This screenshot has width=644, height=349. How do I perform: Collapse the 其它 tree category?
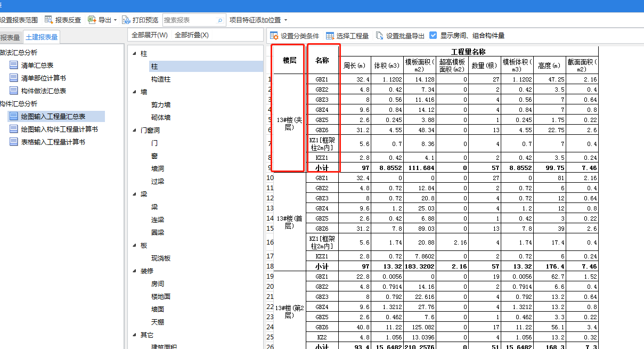135,335
